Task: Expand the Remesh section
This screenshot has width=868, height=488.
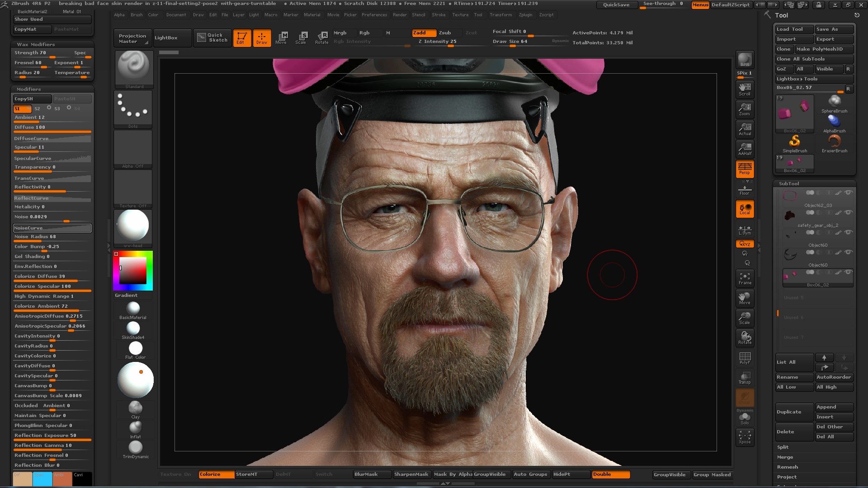Action: pyautogui.click(x=788, y=467)
